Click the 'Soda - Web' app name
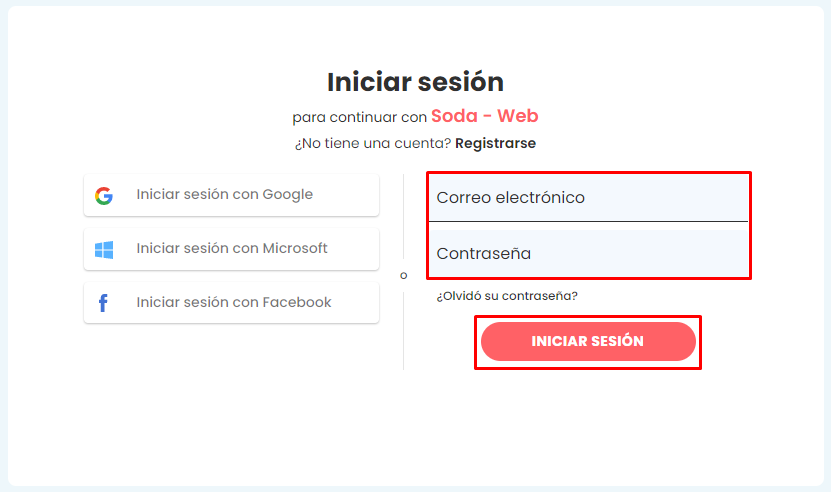Screen dimensions: 831x492 pos(484,116)
